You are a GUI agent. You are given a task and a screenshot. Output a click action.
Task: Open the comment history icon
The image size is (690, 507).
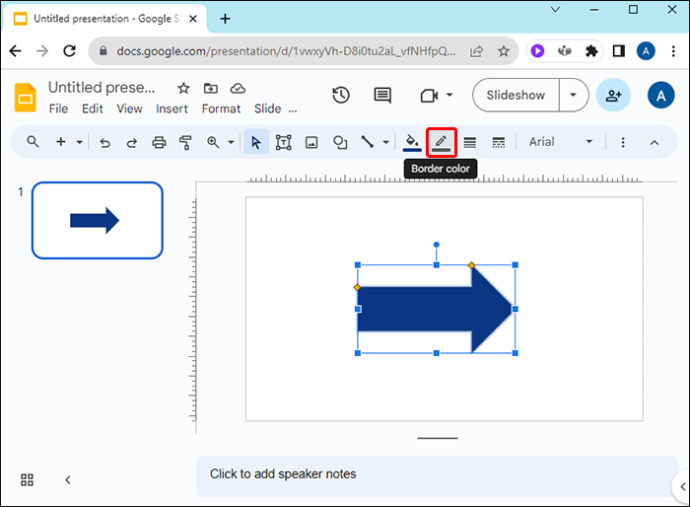[382, 95]
